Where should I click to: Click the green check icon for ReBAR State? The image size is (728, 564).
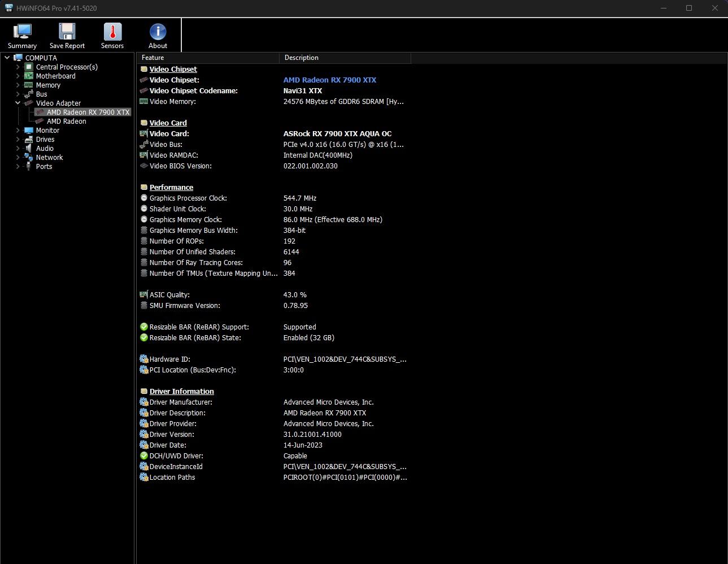click(x=144, y=337)
